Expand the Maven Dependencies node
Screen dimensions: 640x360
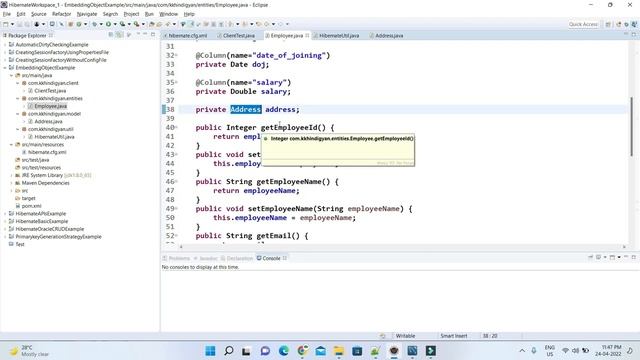point(11,183)
